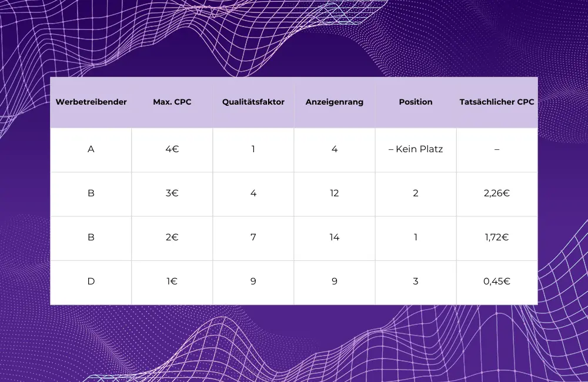This screenshot has width=588, height=382.
Task: Click the 0,45€ actual CPC cell
Action: coord(497,282)
